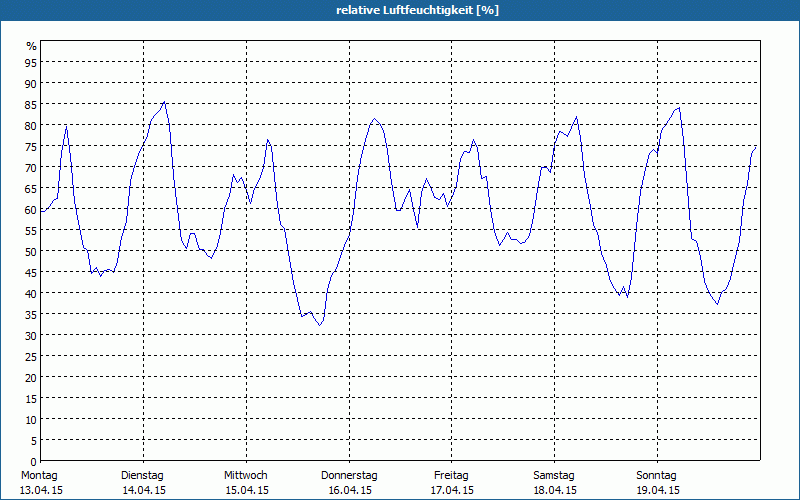Click the 'Donnerstag' day label

[349, 476]
